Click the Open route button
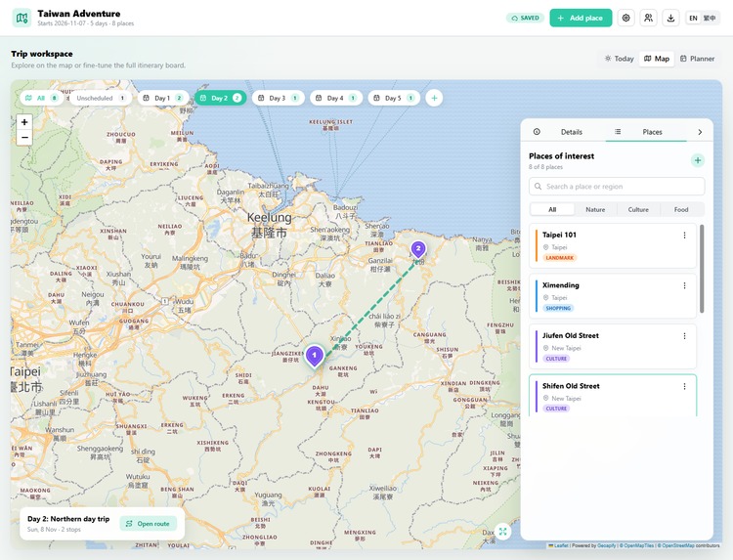733x560 pixels. tap(149, 524)
